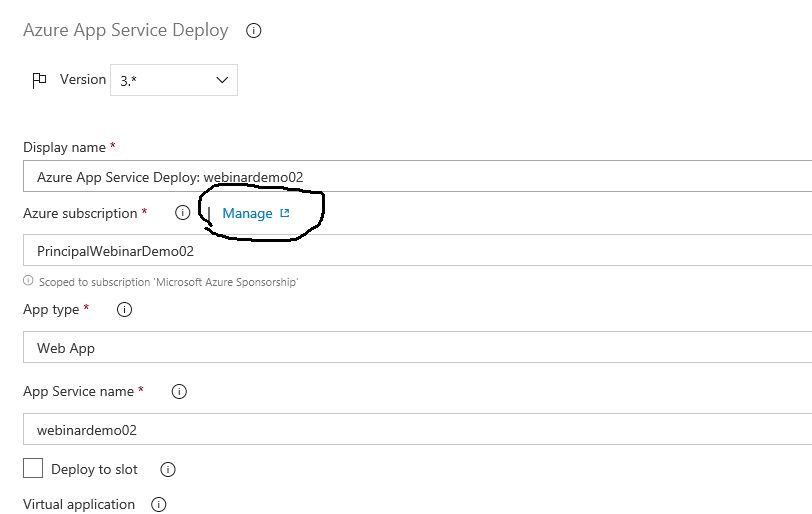Show App type info tooltip icon
The image size is (812, 514).
point(124,310)
